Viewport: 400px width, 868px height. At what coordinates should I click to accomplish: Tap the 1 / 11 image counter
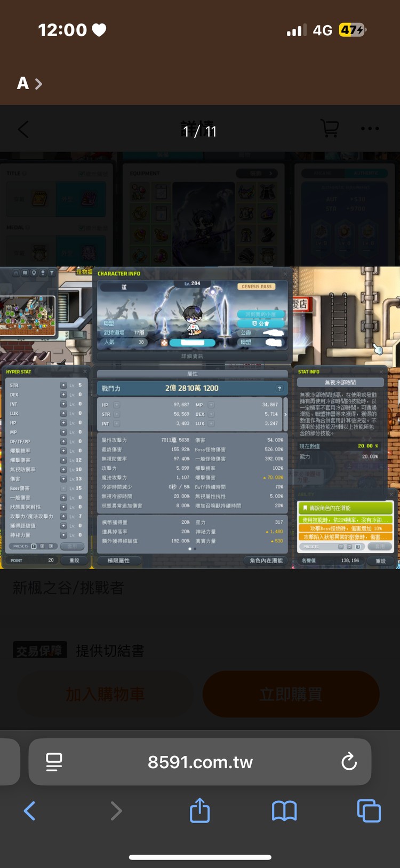[199, 131]
